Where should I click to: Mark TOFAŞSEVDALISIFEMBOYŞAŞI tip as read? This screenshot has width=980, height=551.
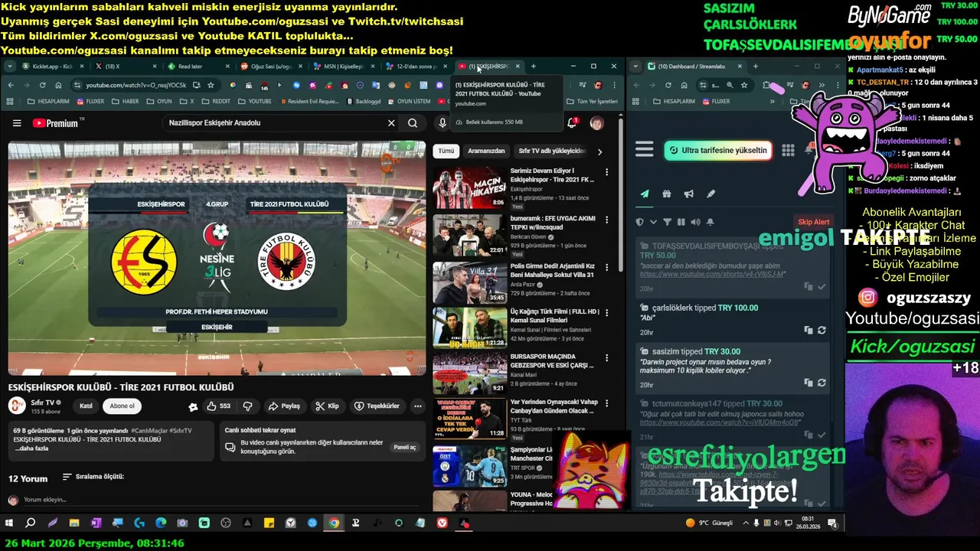pos(822,287)
